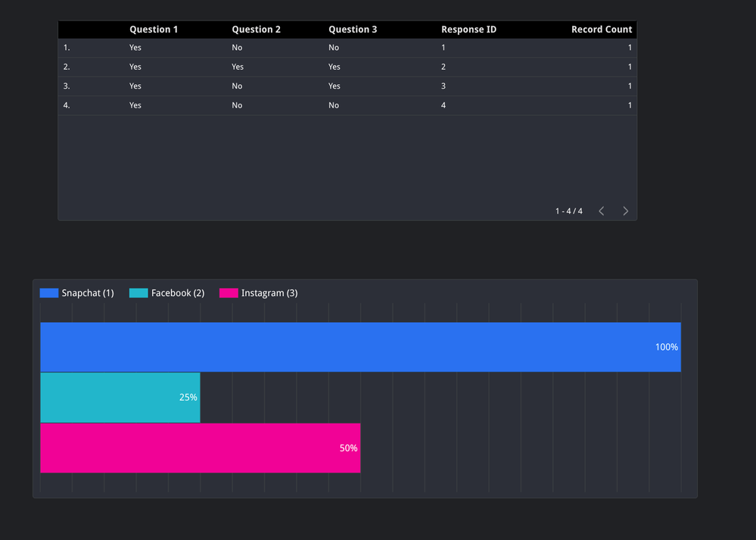This screenshot has height=540, width=756.
Task: Click the Snapchat blue legend swatch
Action: click(x=49, y=293)
